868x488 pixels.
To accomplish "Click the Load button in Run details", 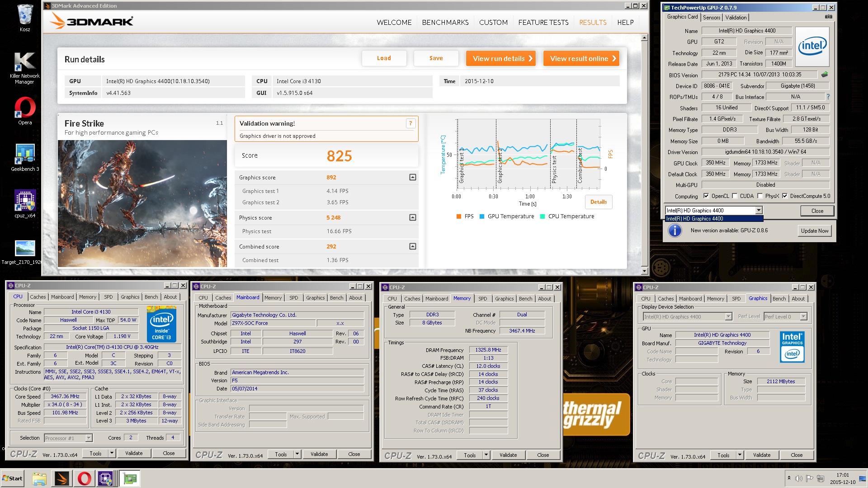I will (384, 58).
